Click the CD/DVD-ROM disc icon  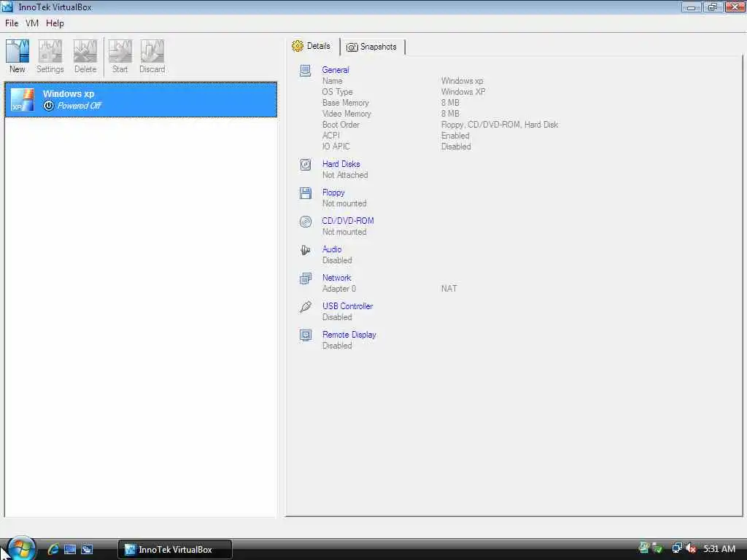pyautogui.click(x=306, y=222)
